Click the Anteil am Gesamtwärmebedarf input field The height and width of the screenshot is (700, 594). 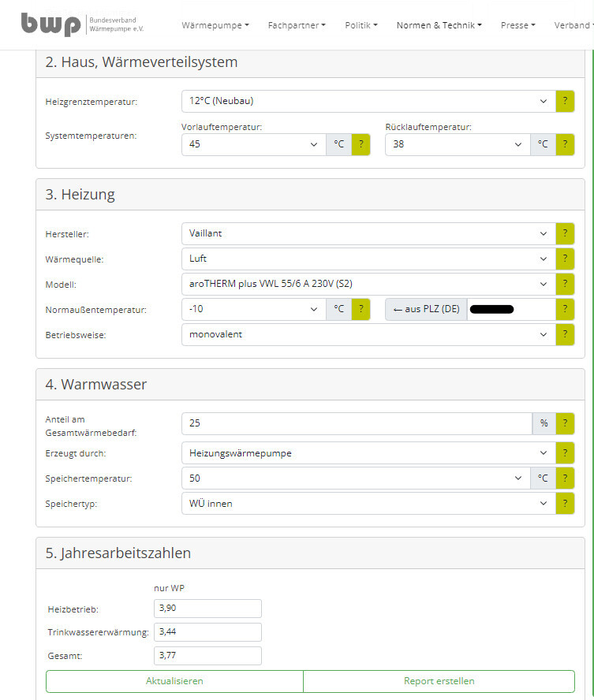pos(357,423)
